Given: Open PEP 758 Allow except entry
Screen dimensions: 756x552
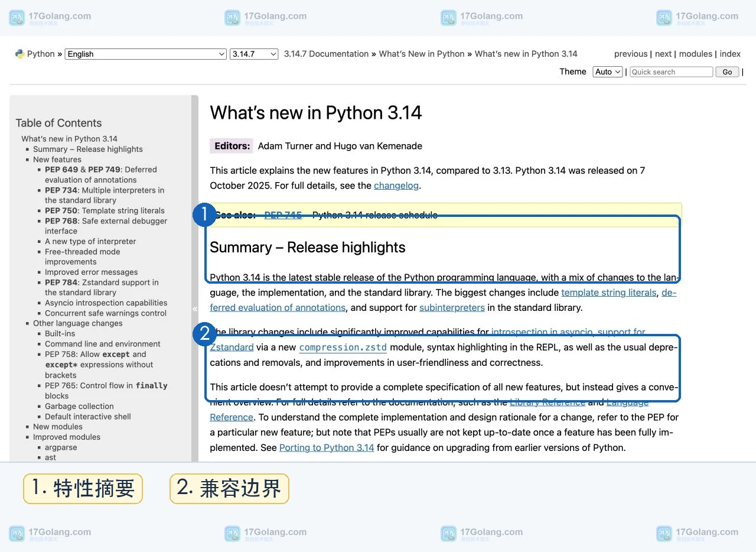Looking at the screenshot, I should click(x=99, y=365).
